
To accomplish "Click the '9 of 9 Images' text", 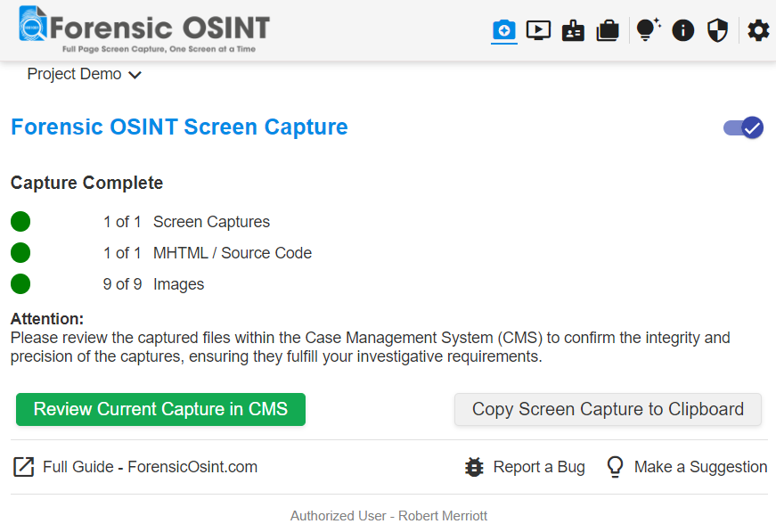I will tap(153, 284).
